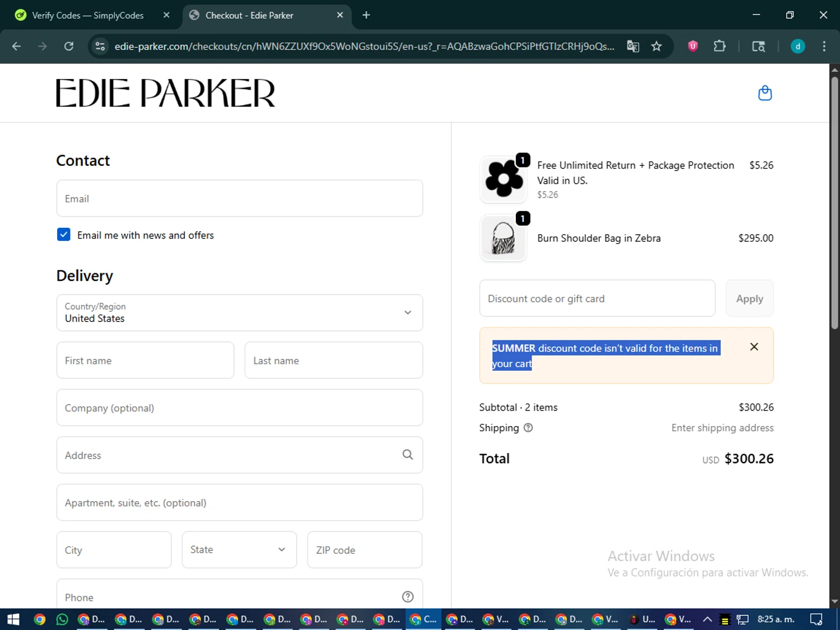Click the pinned Chrome icon beside Start
Screen dimensions: 840x630
(39, 619)
